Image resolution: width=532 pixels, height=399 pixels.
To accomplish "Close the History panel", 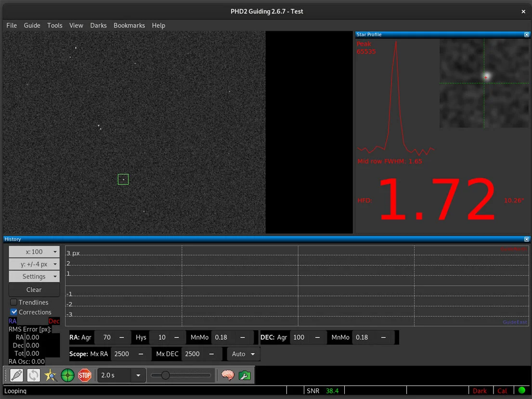I will point(527,239).
